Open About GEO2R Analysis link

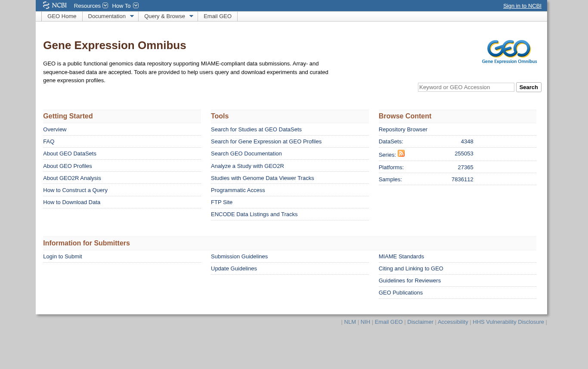pos(72,178)
